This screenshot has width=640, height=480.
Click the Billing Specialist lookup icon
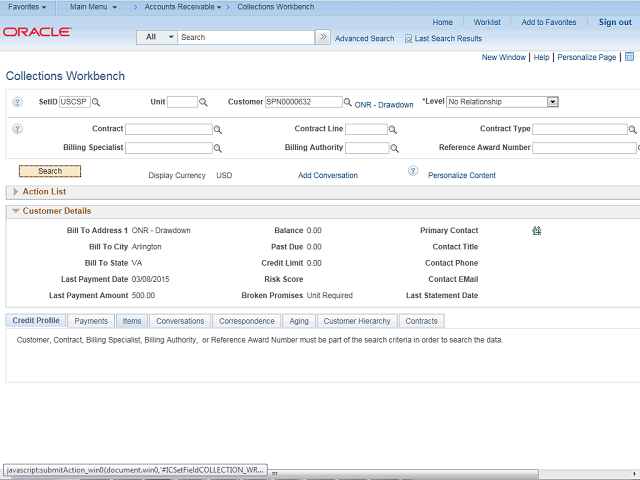[218, 148]
